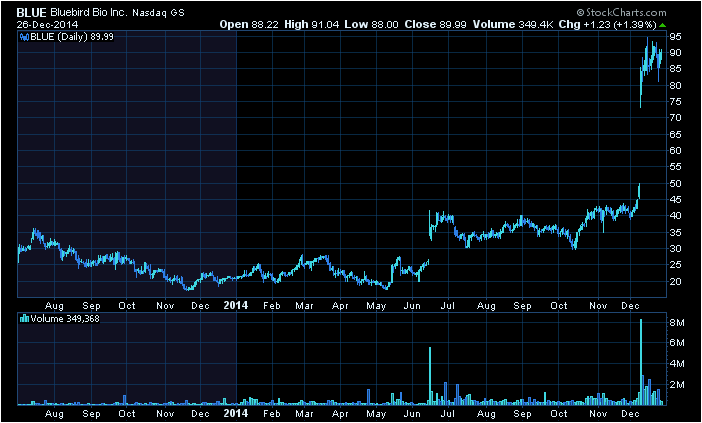
Task: Click the 2014 label under the volume panel
Action: 235,413
